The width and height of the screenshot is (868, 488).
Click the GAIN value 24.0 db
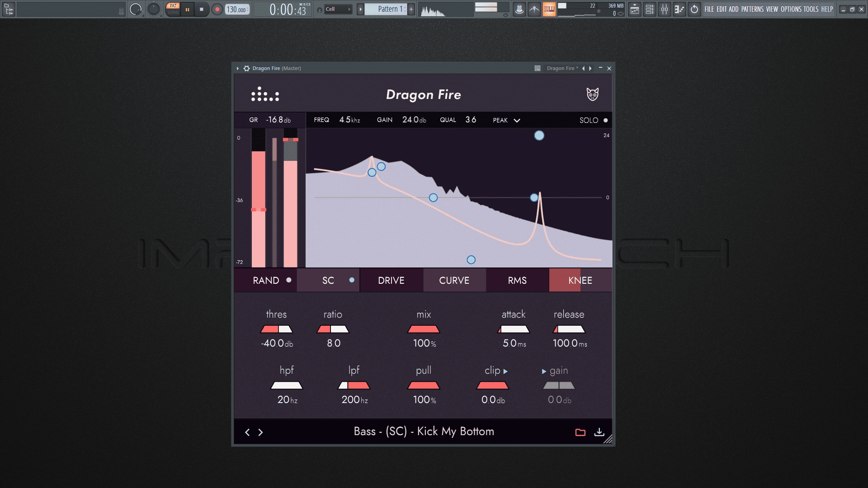tap(414, 120)
